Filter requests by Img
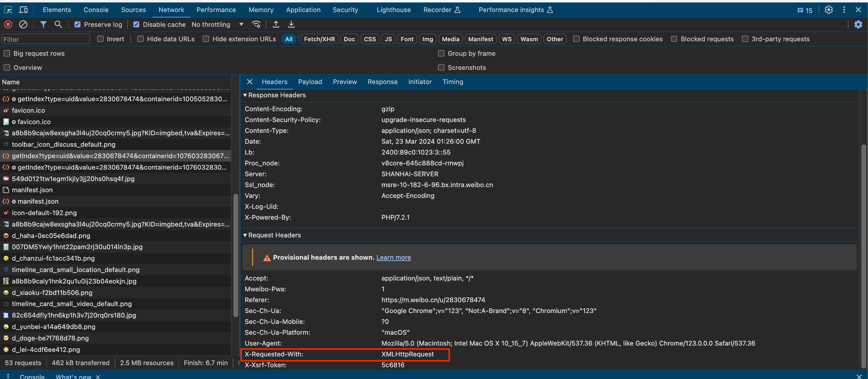Screen dimensions: 868x379 pos(428,39)
